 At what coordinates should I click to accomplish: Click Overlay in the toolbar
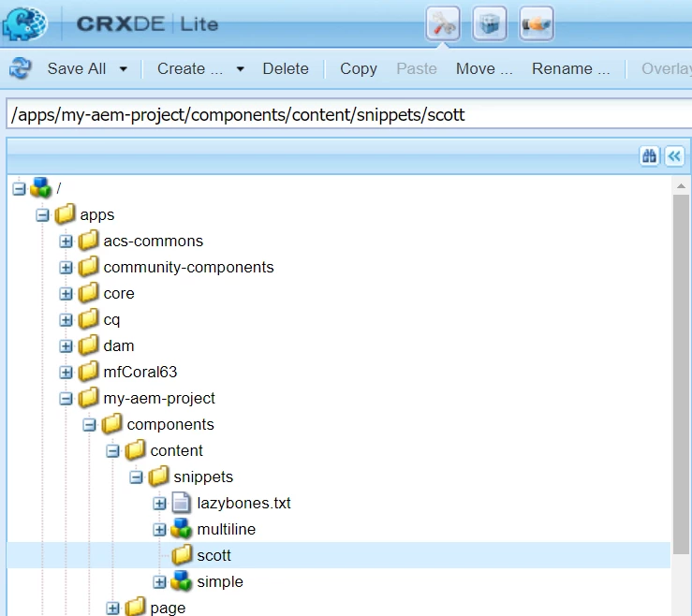(x=667, y=68)
